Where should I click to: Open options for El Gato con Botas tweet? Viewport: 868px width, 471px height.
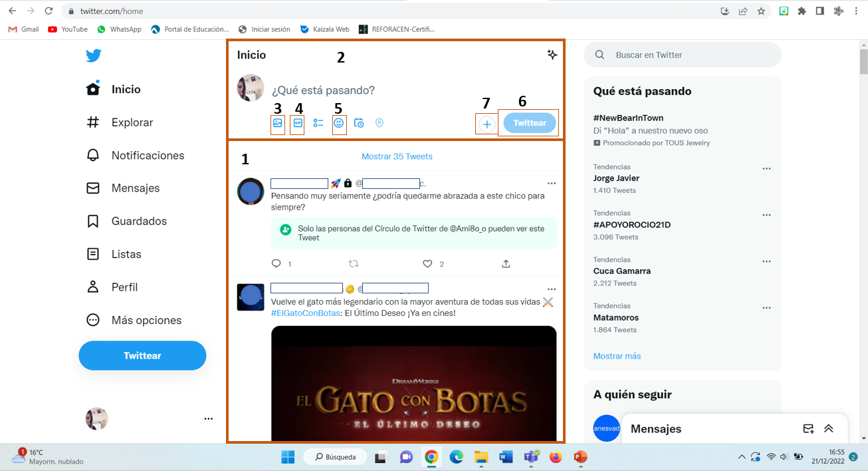pyautogui.click(x=551, y=289)
